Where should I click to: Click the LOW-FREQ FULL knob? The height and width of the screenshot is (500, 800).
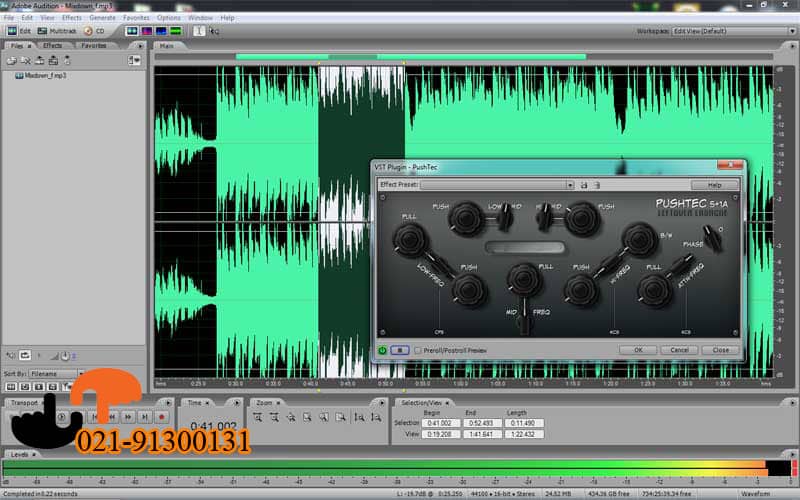410,240
